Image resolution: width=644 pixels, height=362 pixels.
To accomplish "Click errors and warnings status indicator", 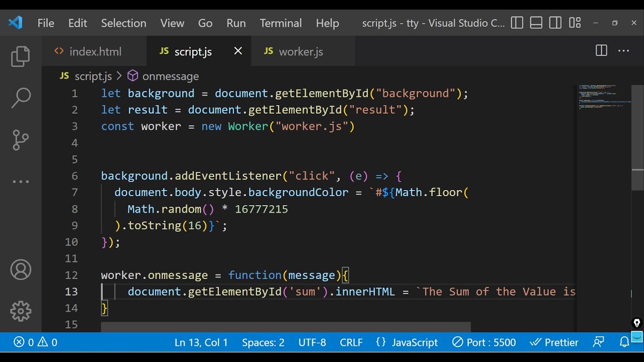I will coord(35,342).
